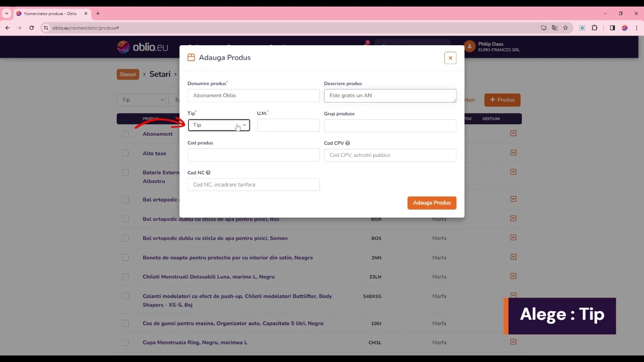Open the Alte taxe product link
644x362 pixels.
click(x=154, y=153)
